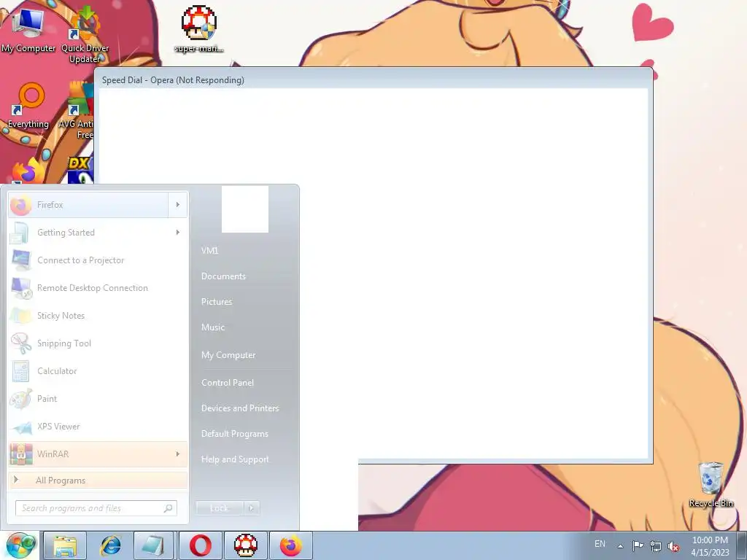The image size is (747, 560).
Task: Open XPS Viewer
Action: click(x=98, y=426)
